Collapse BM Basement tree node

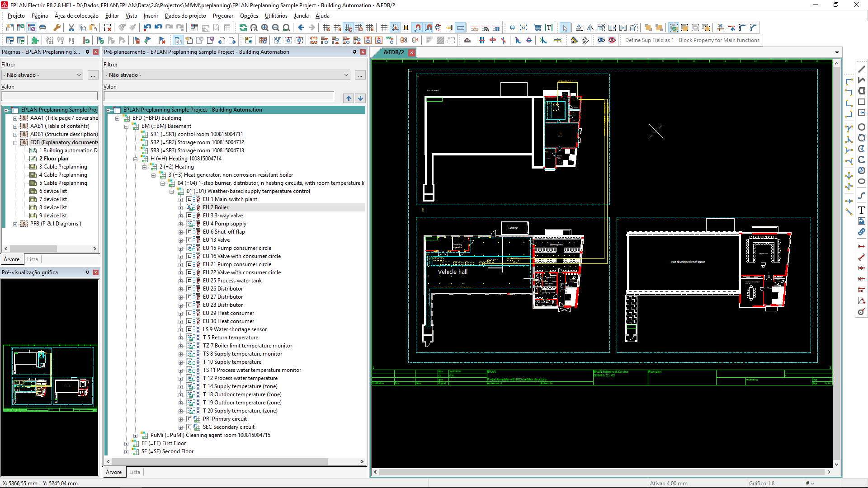[x=127, y=127]
